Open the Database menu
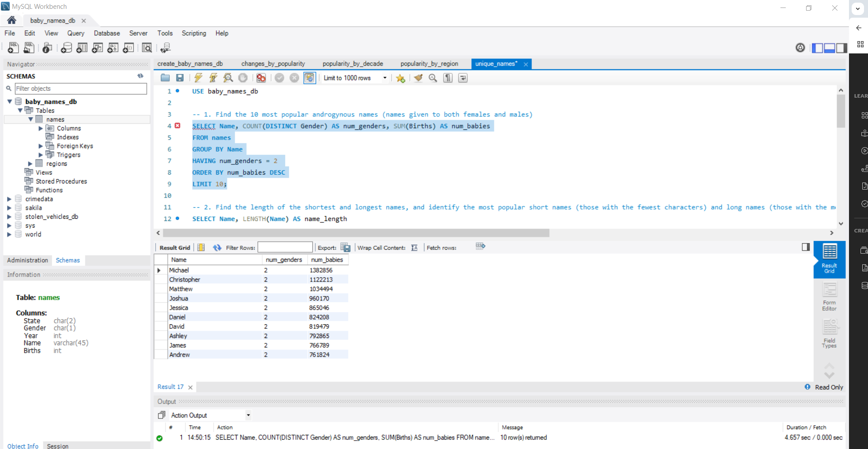This screenshot has height=449, width=868. point(107,33)
